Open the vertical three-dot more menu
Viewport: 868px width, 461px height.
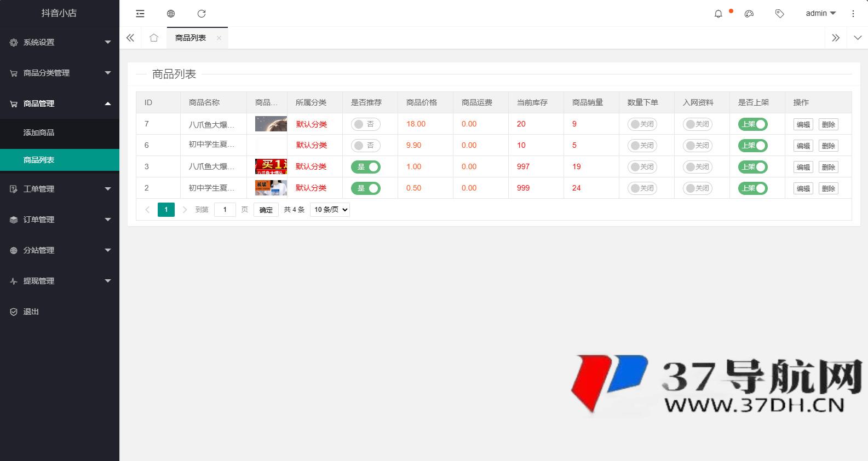(x=853, y=14)
